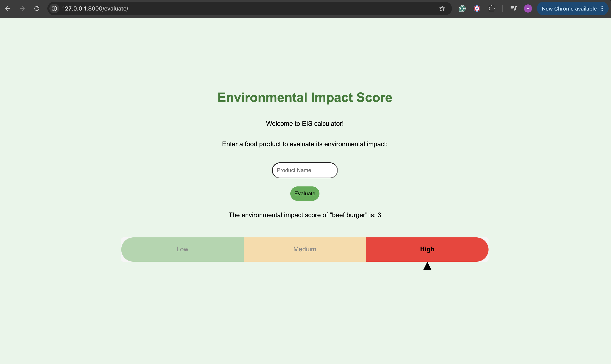Bookmark this page with the star icon

point(442,8)
